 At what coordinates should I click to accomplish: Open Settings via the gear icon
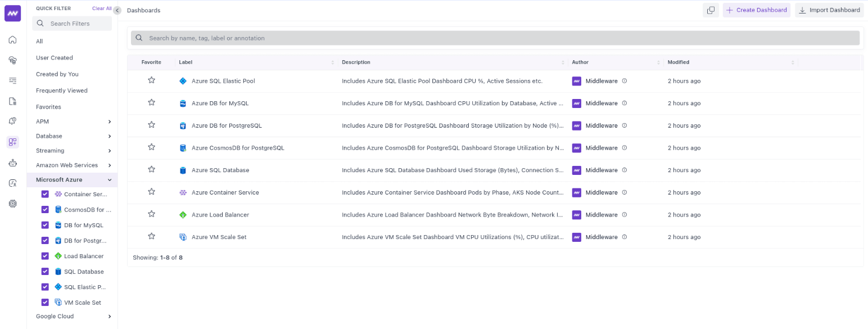[12, 204]
